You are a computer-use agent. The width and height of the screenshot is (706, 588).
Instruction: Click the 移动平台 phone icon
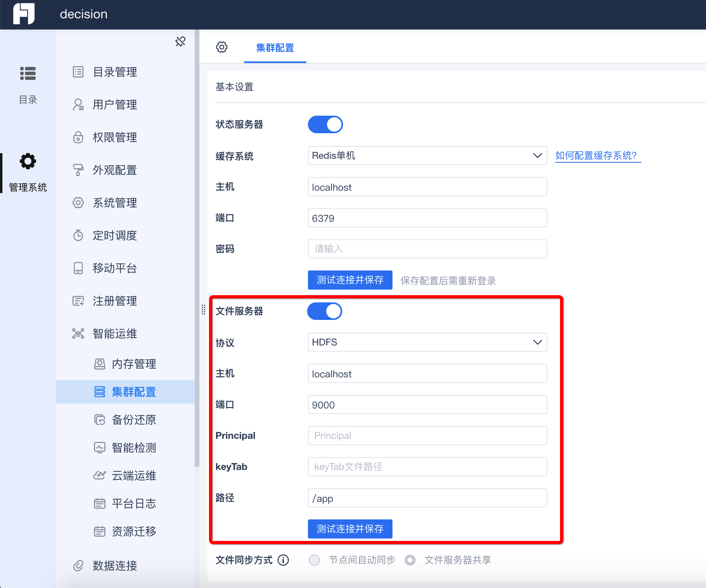coord(78,268)
